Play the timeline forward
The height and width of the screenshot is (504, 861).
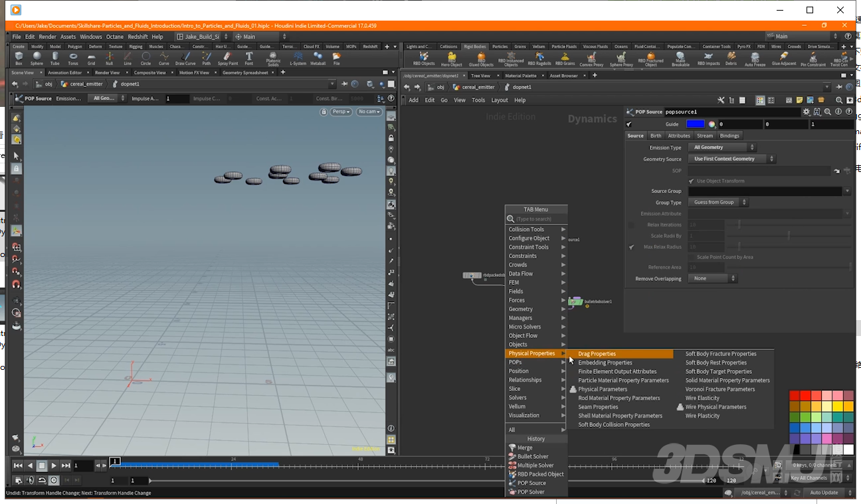pyautogui.click(x=54, y=466)
